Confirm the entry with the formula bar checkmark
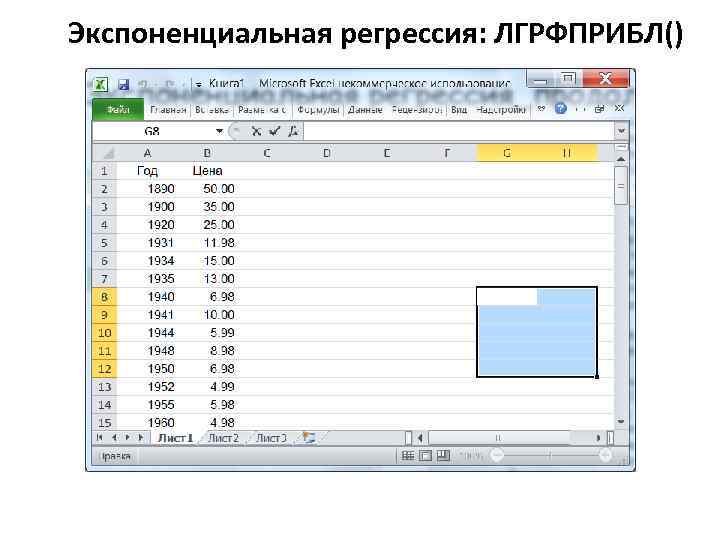This screenshot has height=540, width=720. coord(275,131)
